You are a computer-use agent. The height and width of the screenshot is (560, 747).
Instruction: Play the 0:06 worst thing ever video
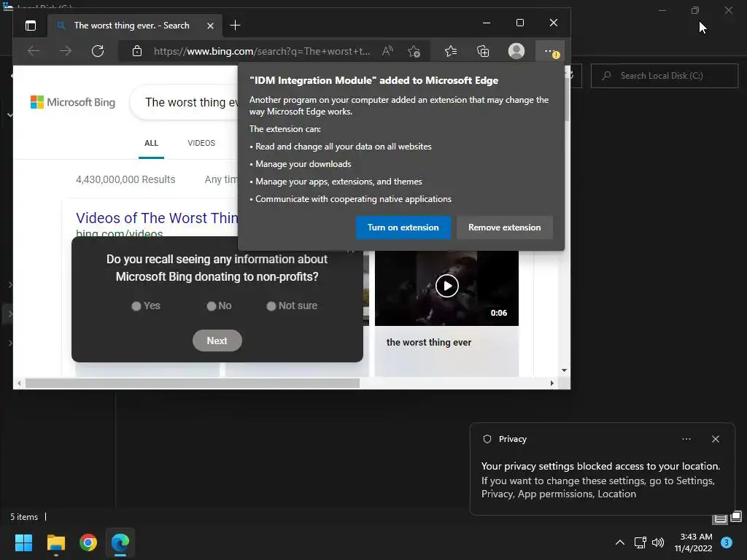point(447,286)
